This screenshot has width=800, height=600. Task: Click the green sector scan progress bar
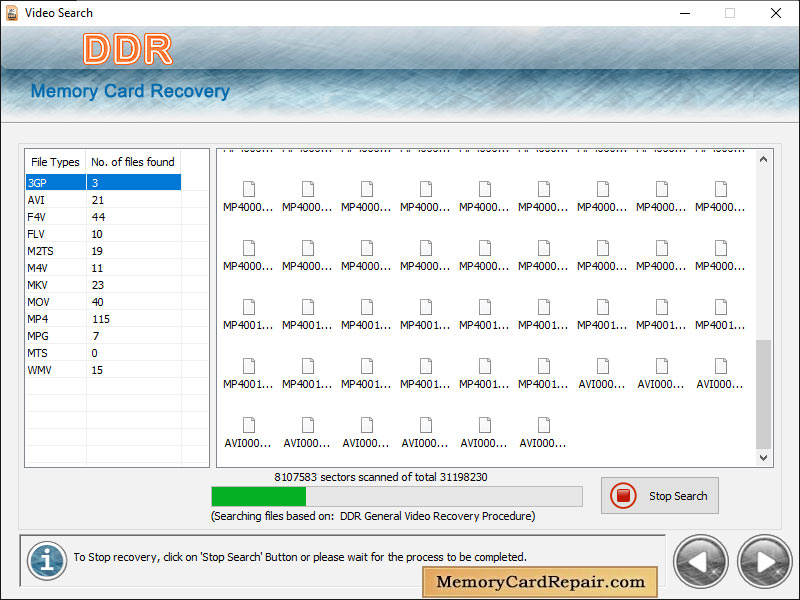(x=397, y=496)
